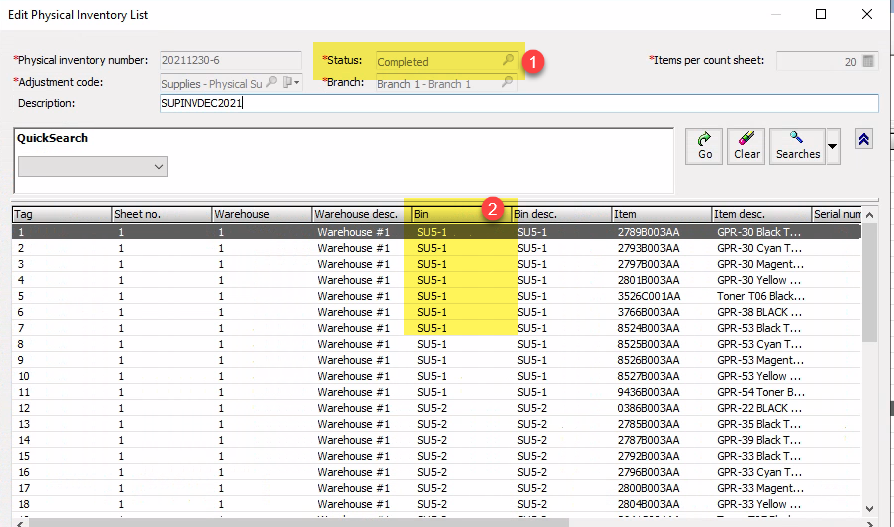Select item 8527B003AA cell
This screenshot has height=527, width=894.
[x=648, y=376]
